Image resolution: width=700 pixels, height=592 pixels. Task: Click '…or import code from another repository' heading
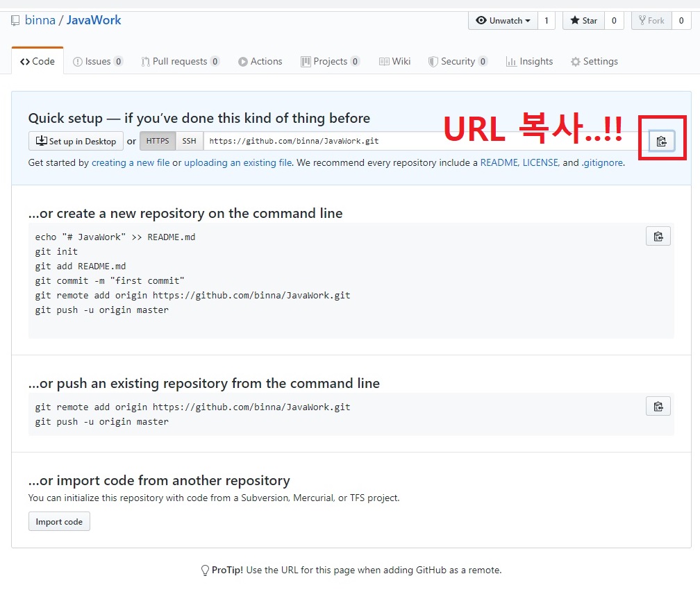click(x=159, y=480)
